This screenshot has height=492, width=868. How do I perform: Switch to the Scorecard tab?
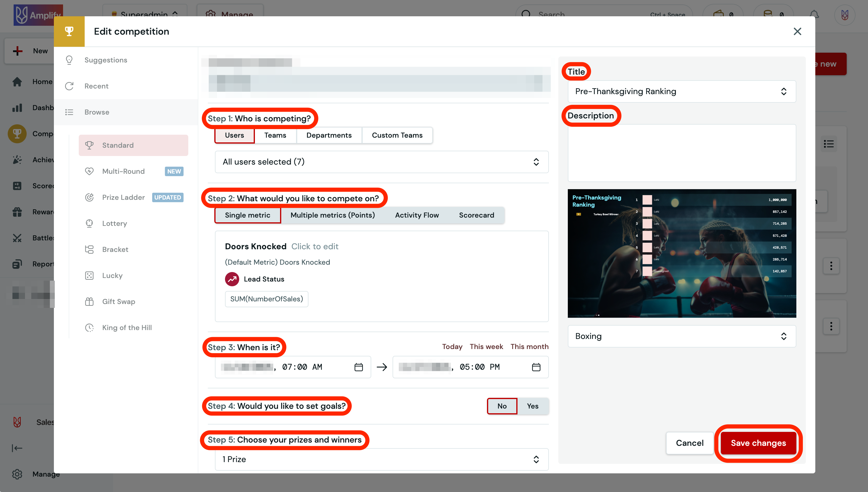(x=476, y=215)
